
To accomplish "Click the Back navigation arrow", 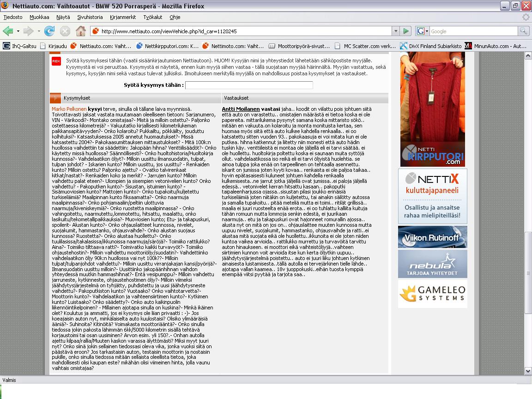I will pyautogui.click(x=8, y=31).
